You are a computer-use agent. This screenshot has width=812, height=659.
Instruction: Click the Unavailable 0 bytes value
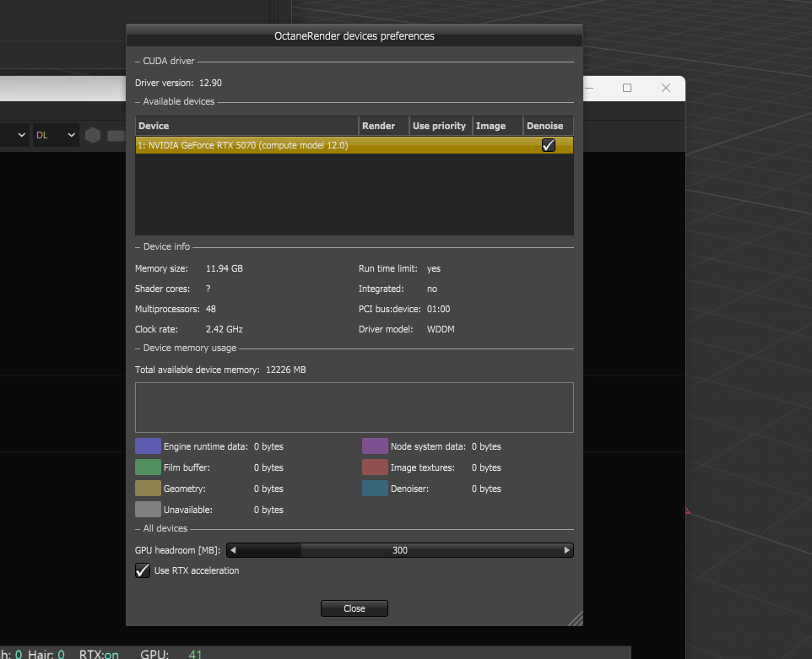268,510
